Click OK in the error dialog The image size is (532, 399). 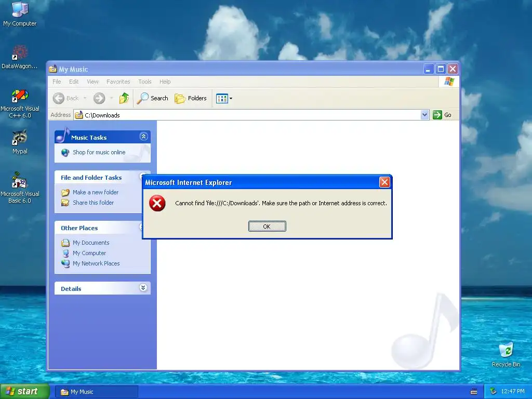267,227
